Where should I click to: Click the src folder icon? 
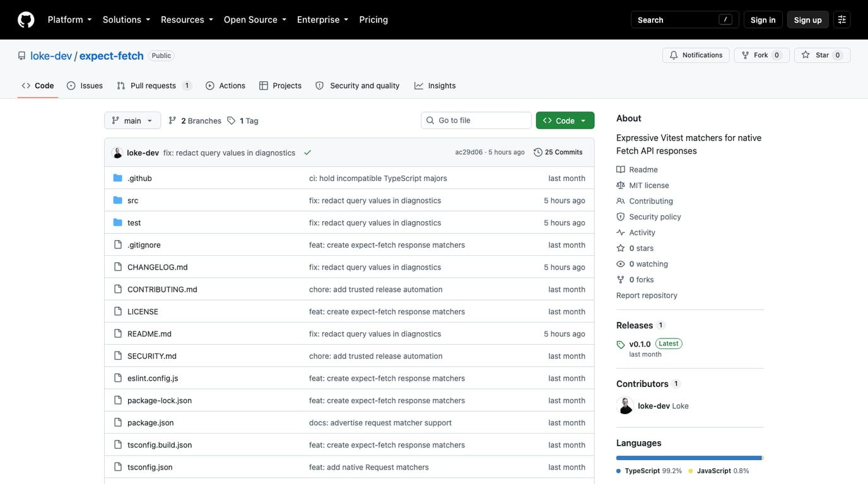pyautogui.click(x=117, y=200)
